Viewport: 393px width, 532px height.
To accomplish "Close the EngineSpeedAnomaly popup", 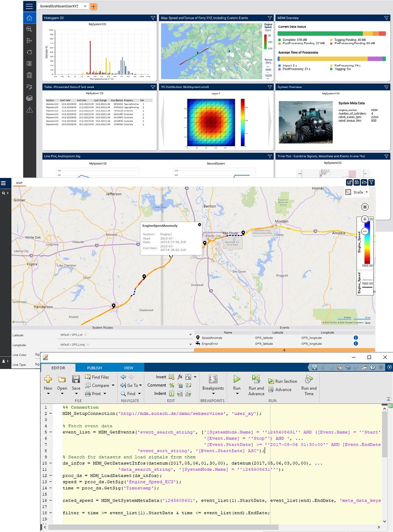I will [x=199, y=225].
